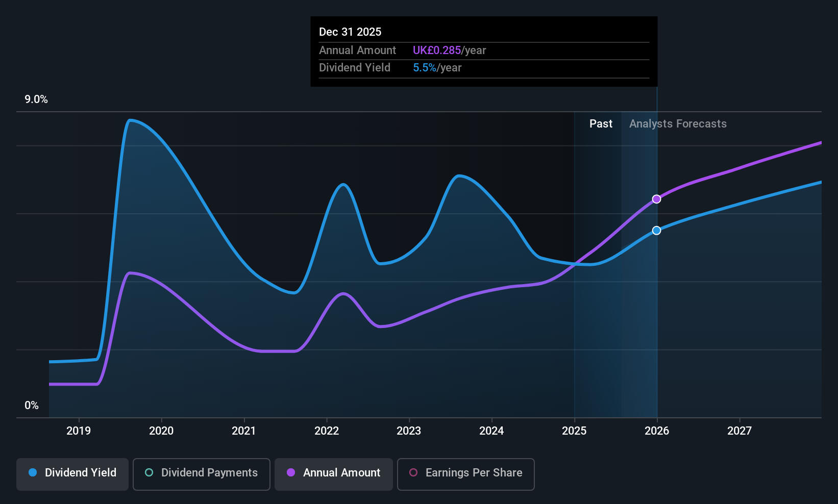Click the purple Annual Amount legend dot
The width and height of the screenshot is (838, 504).
(291, 472)
